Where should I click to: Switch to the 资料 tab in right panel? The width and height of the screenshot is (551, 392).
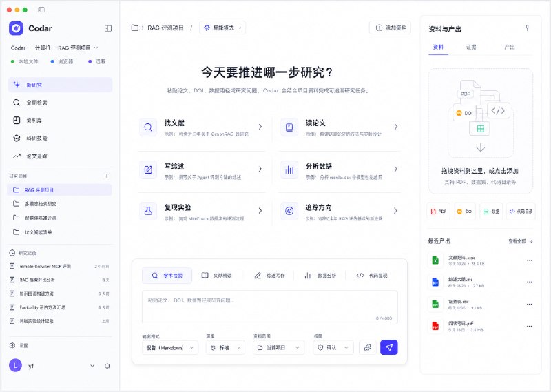coord(438,47)
